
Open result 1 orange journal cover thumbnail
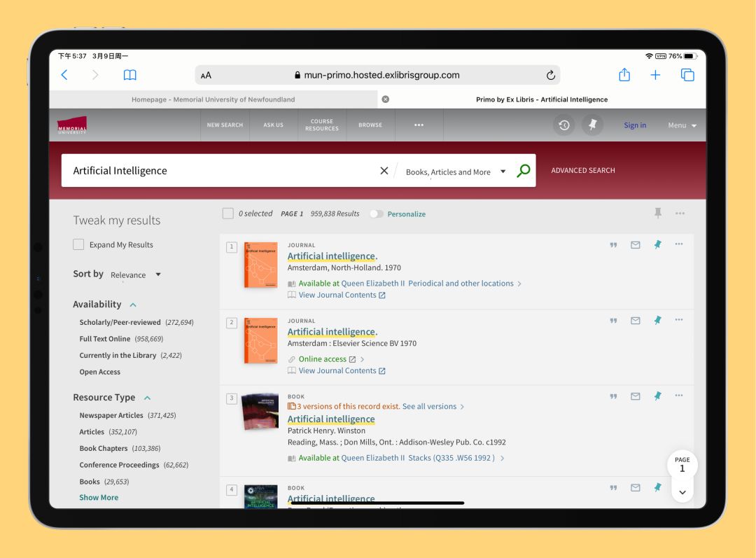point(261,264)
